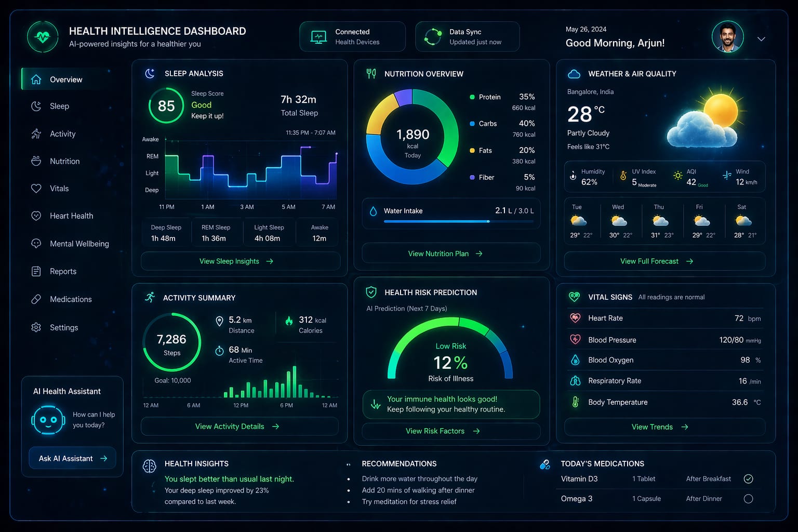
Task: Click the Body Temperature thermometer icon
Action: (575, 402)
